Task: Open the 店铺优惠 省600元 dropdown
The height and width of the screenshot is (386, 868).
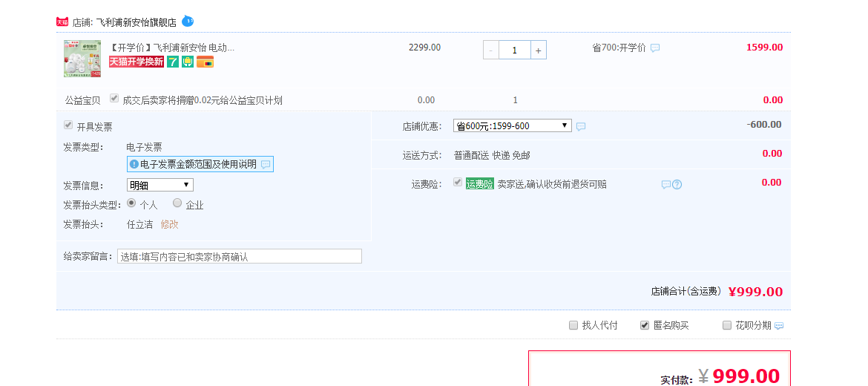Action: [x=513, y=125]
